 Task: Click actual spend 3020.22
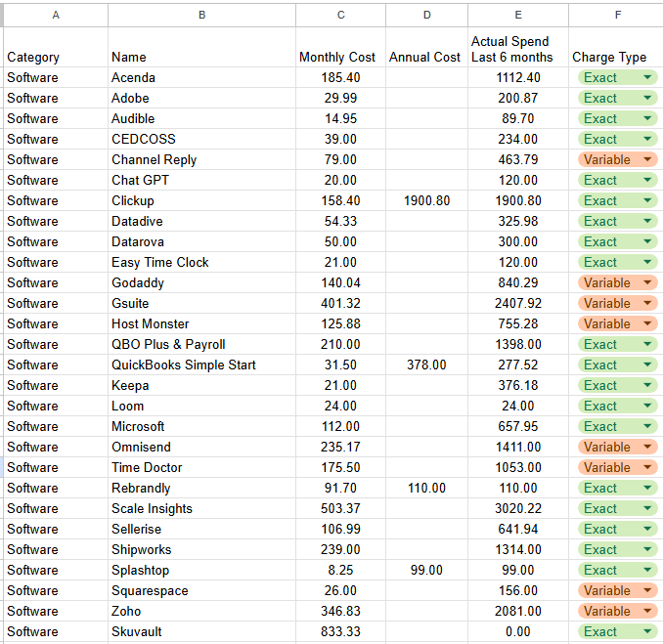click(x=518, y=508)
